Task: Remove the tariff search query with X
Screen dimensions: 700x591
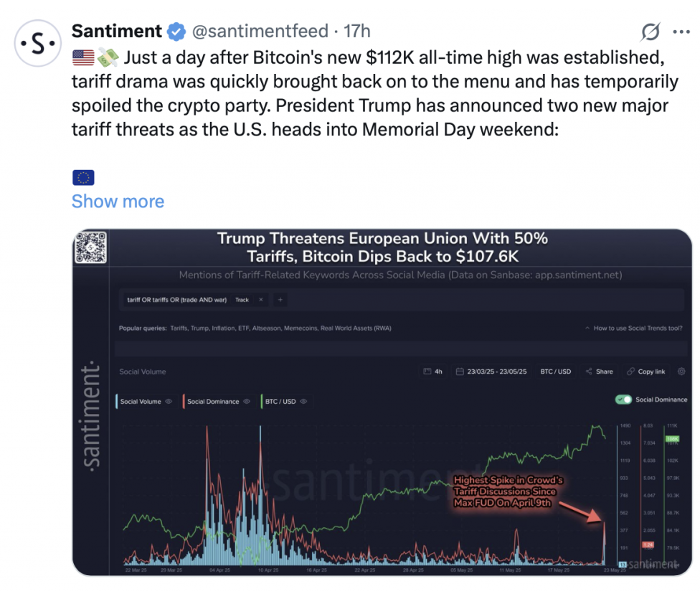Action: pyautogui.click(x=261, y=300)
